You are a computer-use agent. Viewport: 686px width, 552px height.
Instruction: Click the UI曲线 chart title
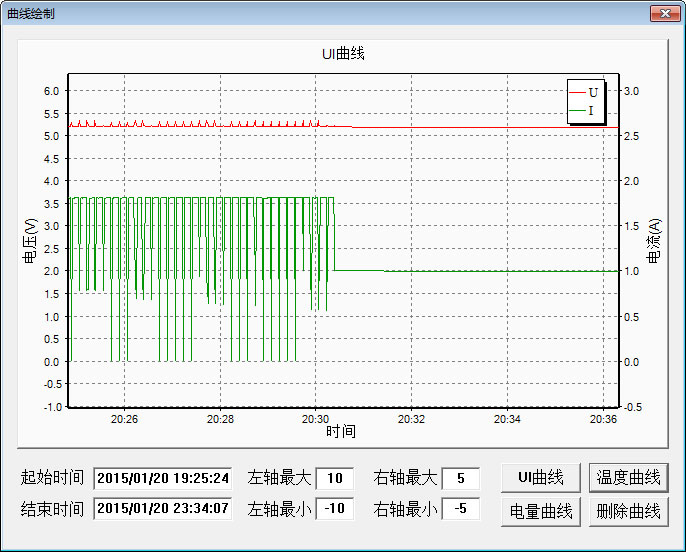pyautogui.click(x=343, y=54)
